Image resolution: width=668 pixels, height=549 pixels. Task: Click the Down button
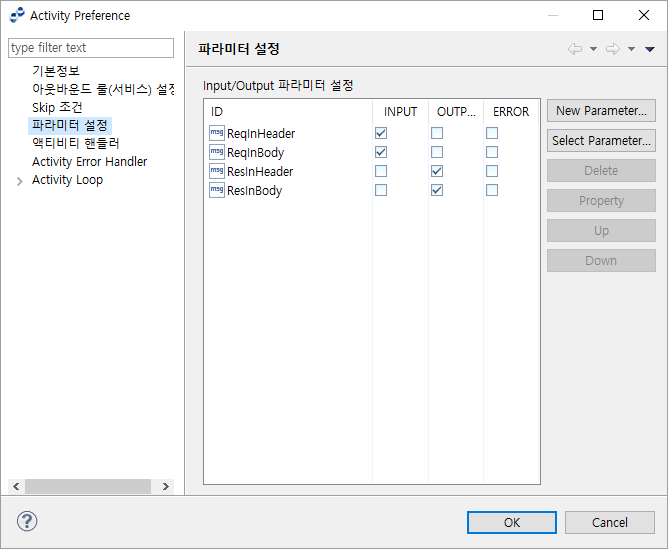pyautogui.click(x=601, y=260)
